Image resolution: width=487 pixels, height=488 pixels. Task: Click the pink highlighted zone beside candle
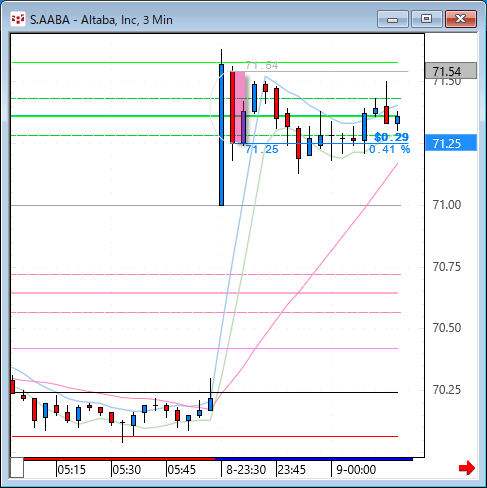tap(240, 107)
